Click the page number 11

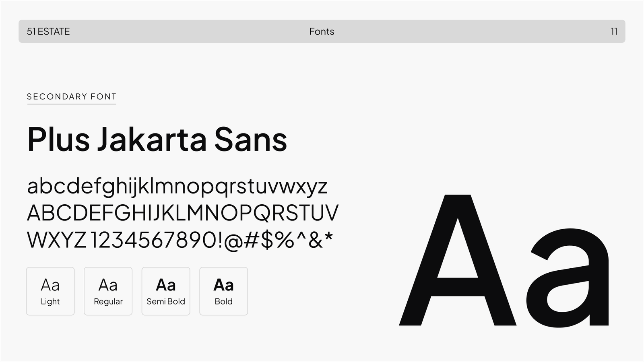pos(614,31)
